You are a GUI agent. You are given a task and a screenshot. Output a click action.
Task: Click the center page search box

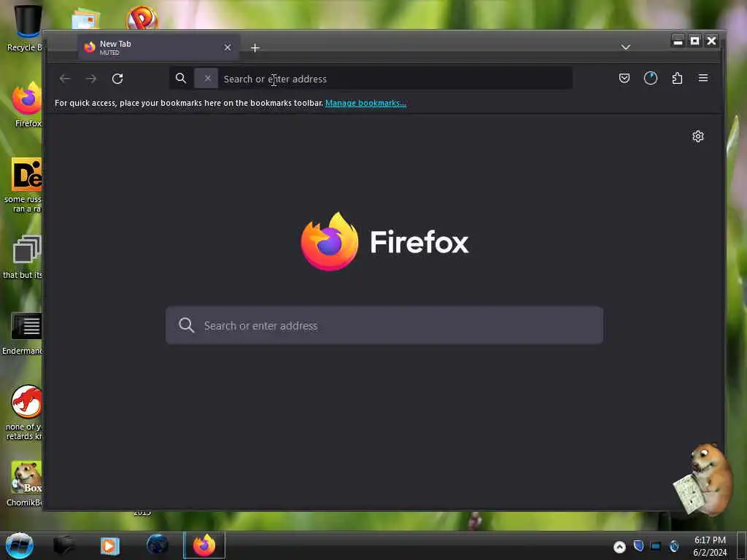(384, 325)
